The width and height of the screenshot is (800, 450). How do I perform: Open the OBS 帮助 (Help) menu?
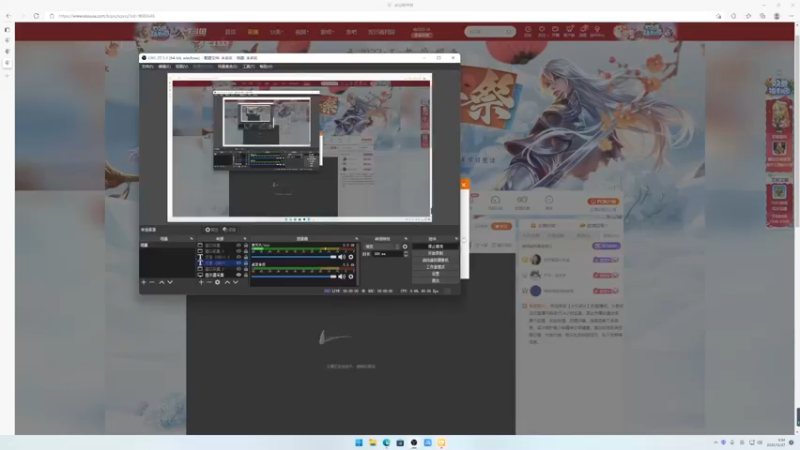tap(266, 66)
